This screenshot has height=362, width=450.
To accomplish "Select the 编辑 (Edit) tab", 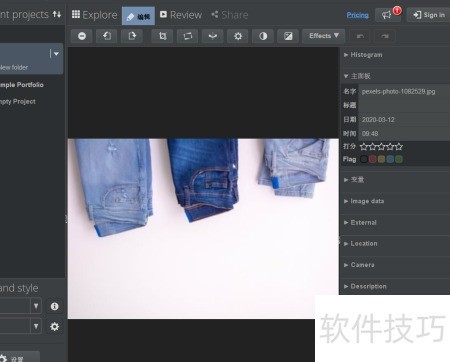I will 138,16.
